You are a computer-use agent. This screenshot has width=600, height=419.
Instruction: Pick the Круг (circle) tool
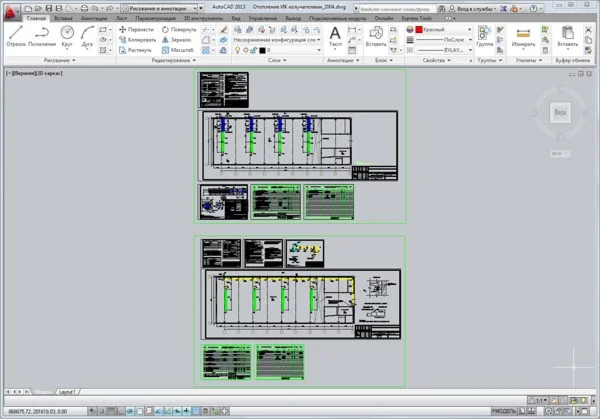(67, 35)
